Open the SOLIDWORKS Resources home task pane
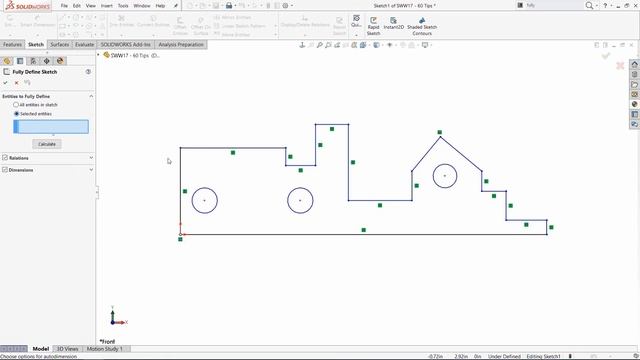Screen dimensions: 640x360 coord(634,64)
